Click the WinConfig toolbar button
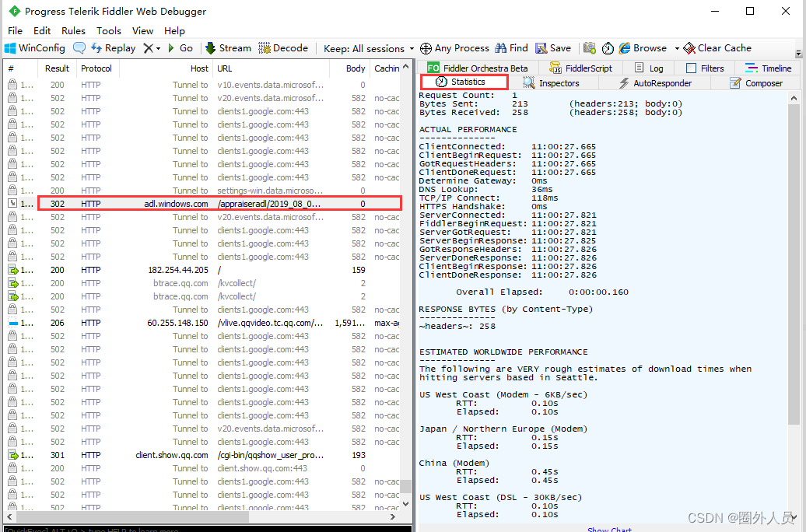This screenshot has width=806, height=532. tap(35, 48)
